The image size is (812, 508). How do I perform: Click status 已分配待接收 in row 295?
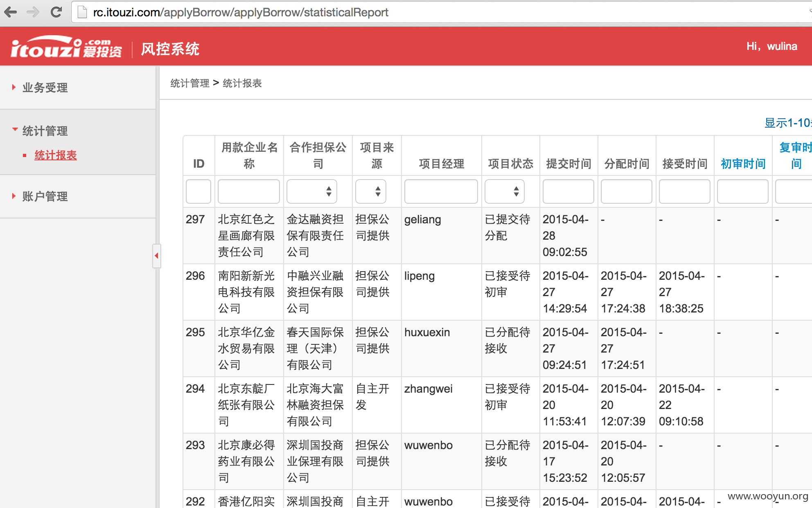[508, 341]
